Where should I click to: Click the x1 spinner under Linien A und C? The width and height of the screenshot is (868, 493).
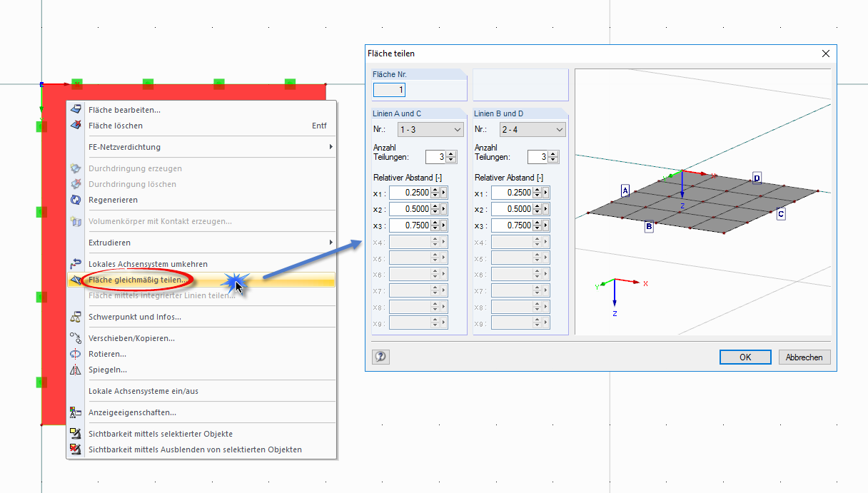435,193
